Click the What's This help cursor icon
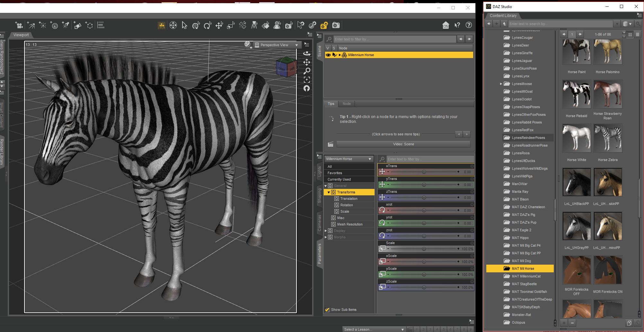The width and height of the screenshot is (644, 332). (x=457, y=25)
